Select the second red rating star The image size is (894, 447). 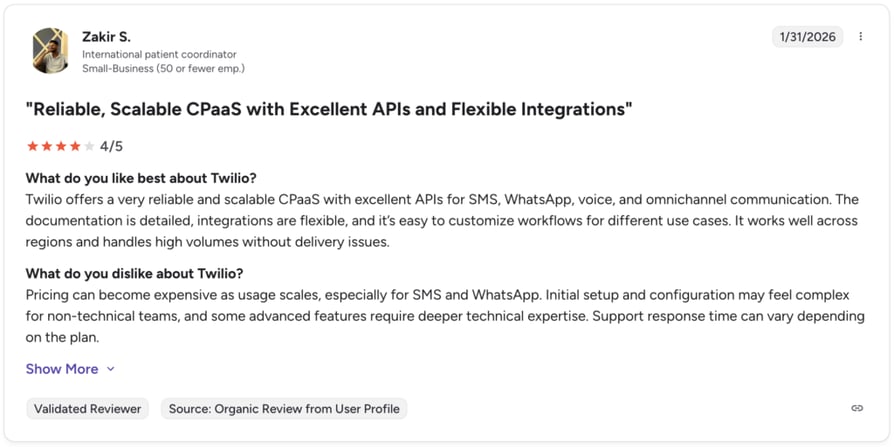click(x=47, y=147)
